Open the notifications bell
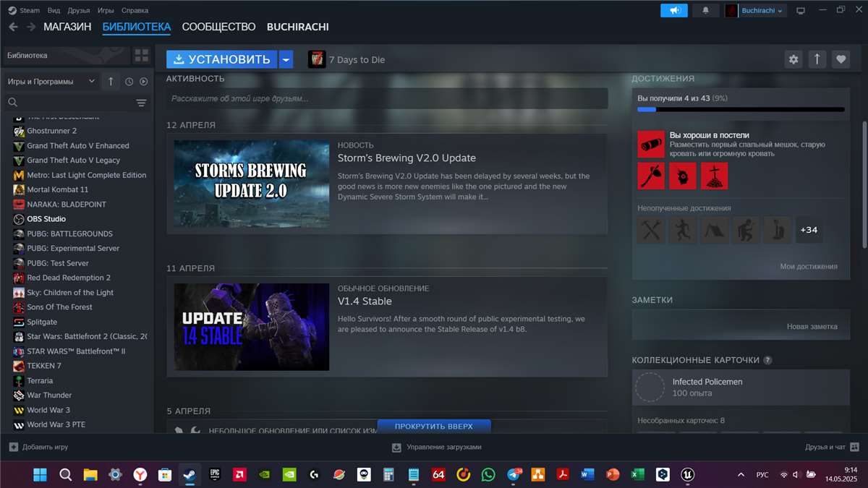Viewport: 868px width, 488px height. coord(705,10)
